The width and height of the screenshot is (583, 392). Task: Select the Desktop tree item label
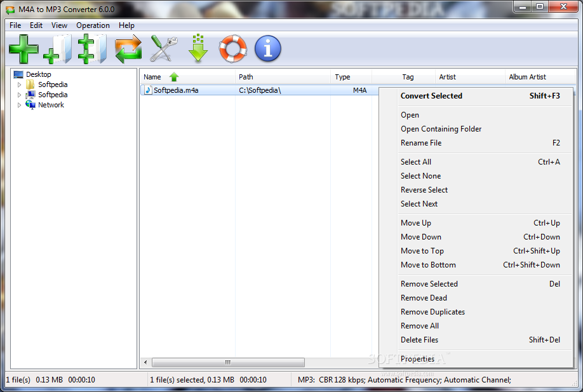pos(39,74)
